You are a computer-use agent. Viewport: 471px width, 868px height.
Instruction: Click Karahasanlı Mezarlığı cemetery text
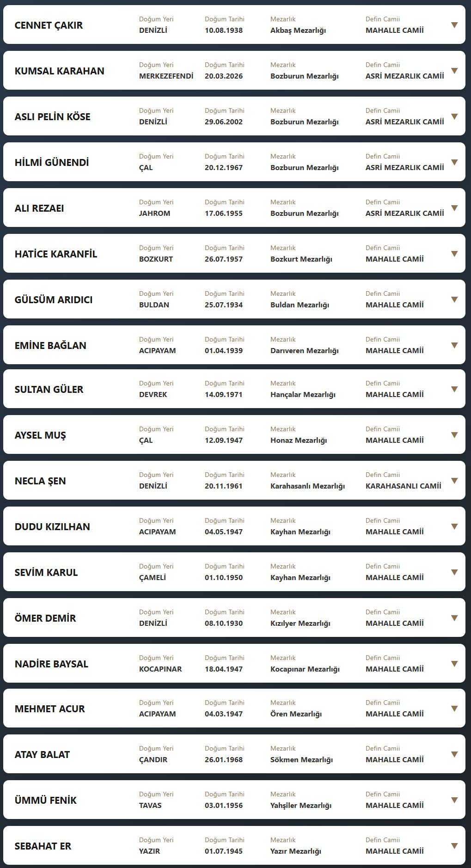pos(307,486)
